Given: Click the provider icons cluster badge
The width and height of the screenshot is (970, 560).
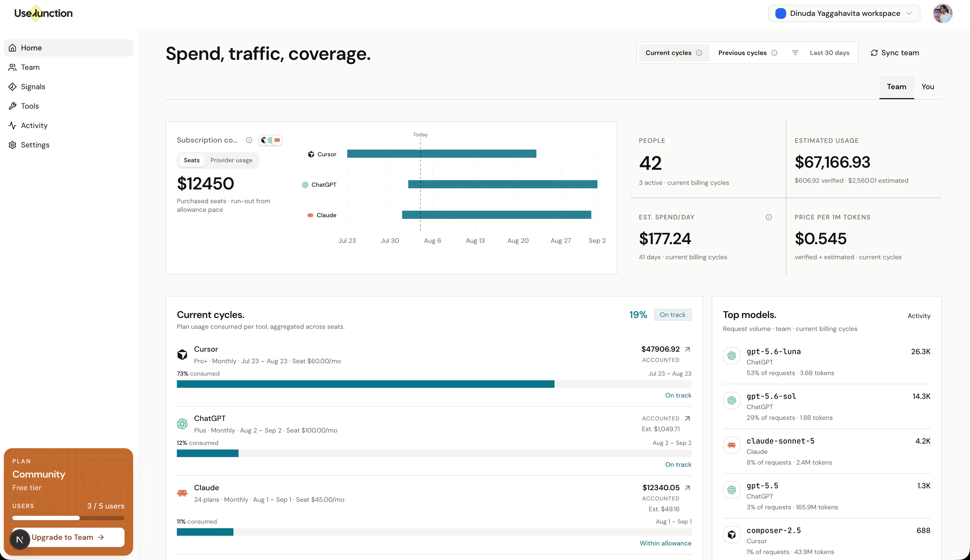Looking at the screenshot, I should [270, 140].
